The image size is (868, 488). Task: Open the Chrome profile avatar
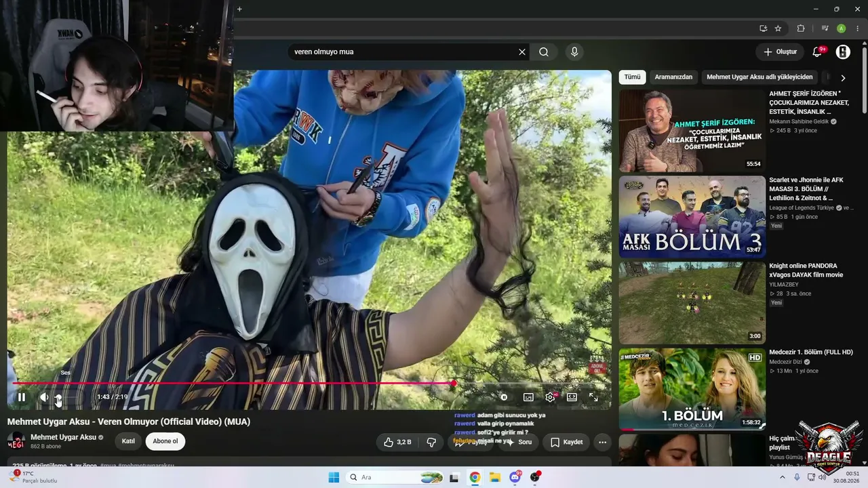841,28
